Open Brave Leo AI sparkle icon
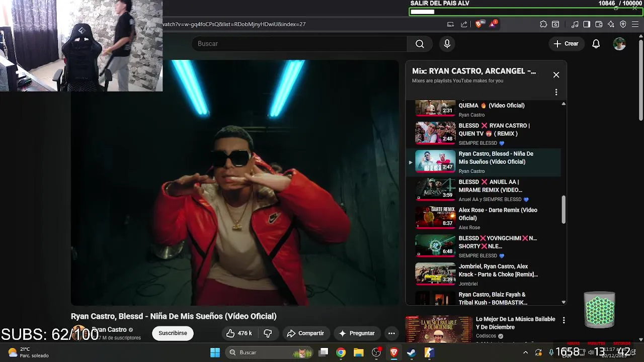Viewport: 644px width, 362px height. [x=611, y=24]
